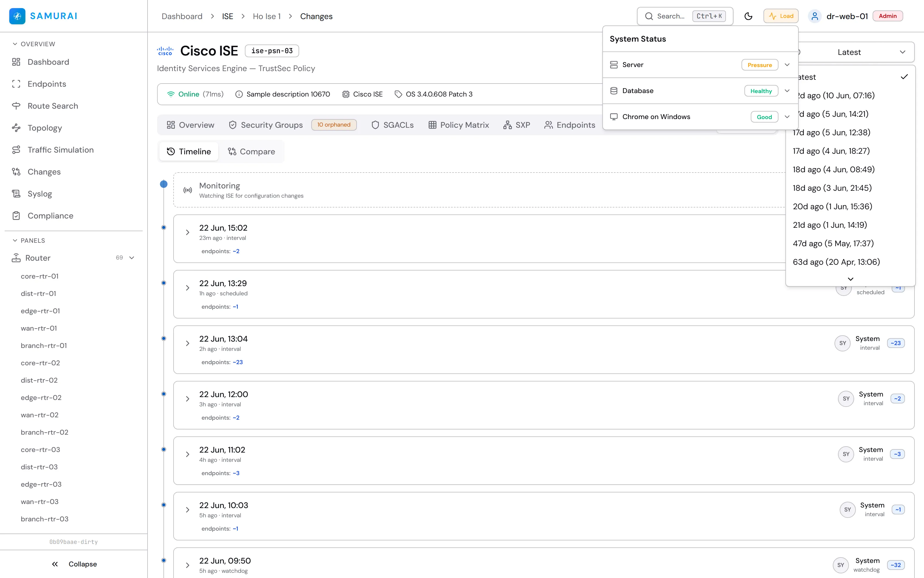
Task: Click the Pressure status badge
Action: [760, 65]
